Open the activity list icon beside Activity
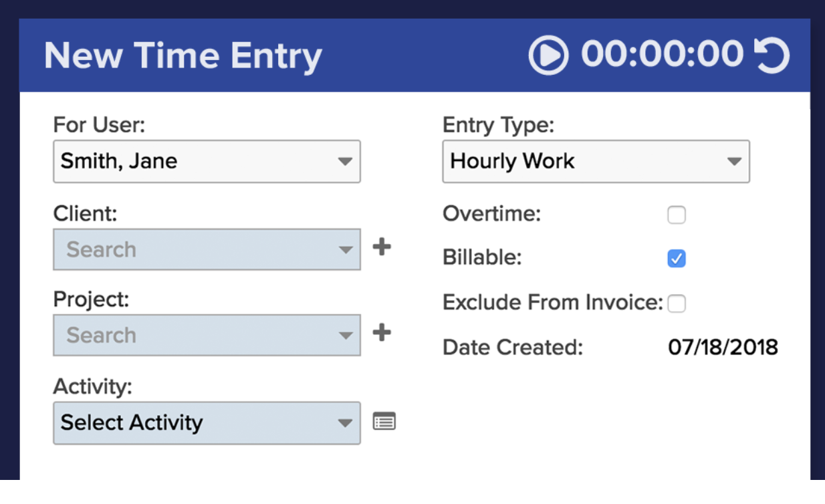This screenshot has height=504, width=825. pos(384,422)
